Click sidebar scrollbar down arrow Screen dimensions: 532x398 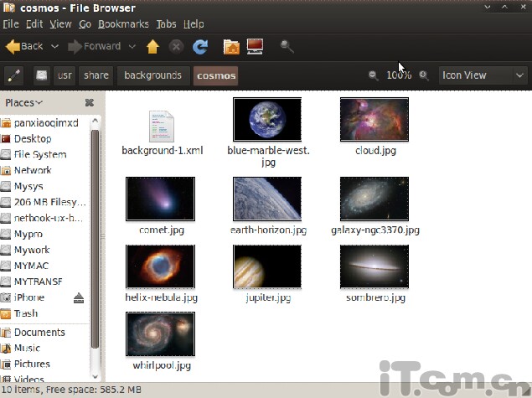[x=95, y=376]
